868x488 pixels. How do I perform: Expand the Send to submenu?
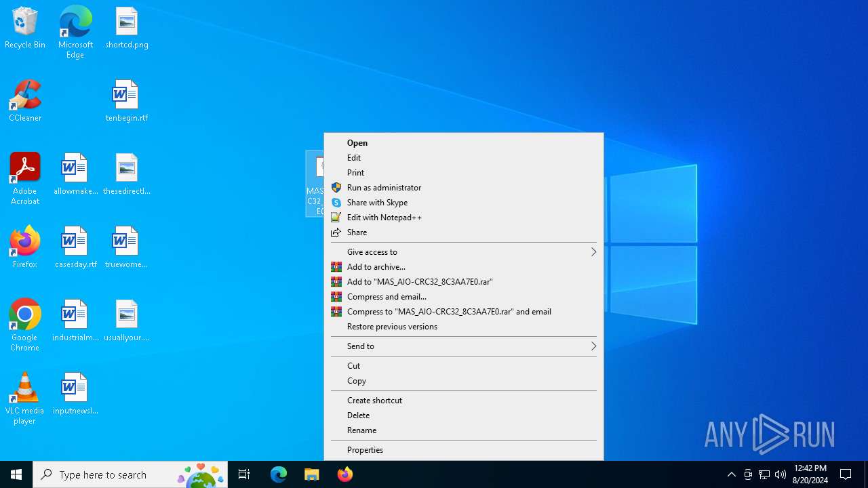coord(464,346)
